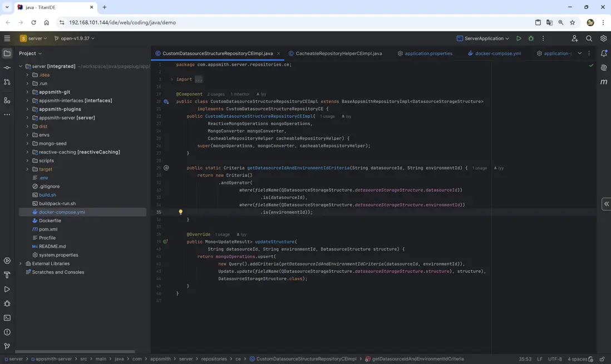This screenshot has width=611, height=364.
Task: Select pom.xml in the project tree
Action: click(x=48, y=229)
